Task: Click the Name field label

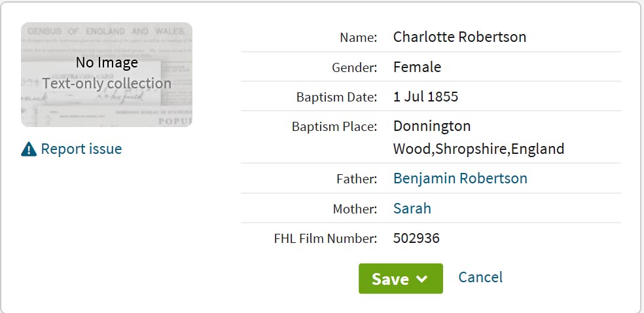Action: [358, 38]
